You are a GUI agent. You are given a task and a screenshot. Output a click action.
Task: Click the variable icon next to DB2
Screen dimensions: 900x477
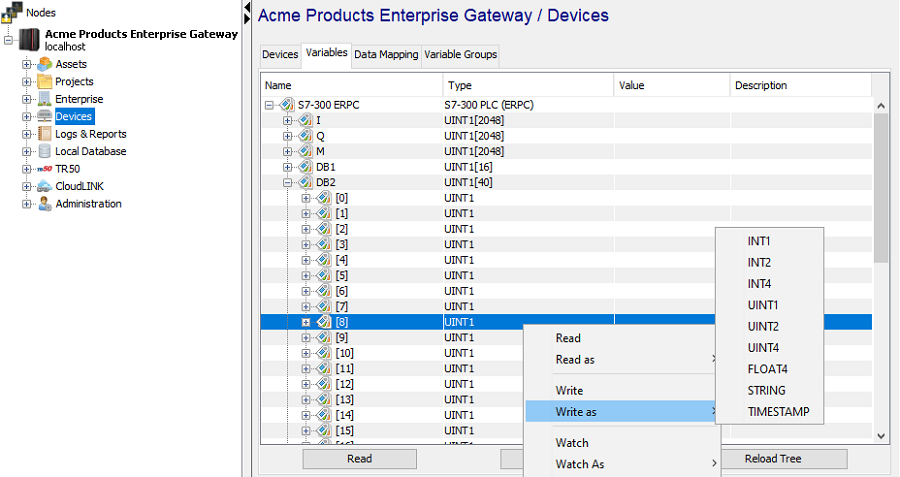(x=305, y=183)
